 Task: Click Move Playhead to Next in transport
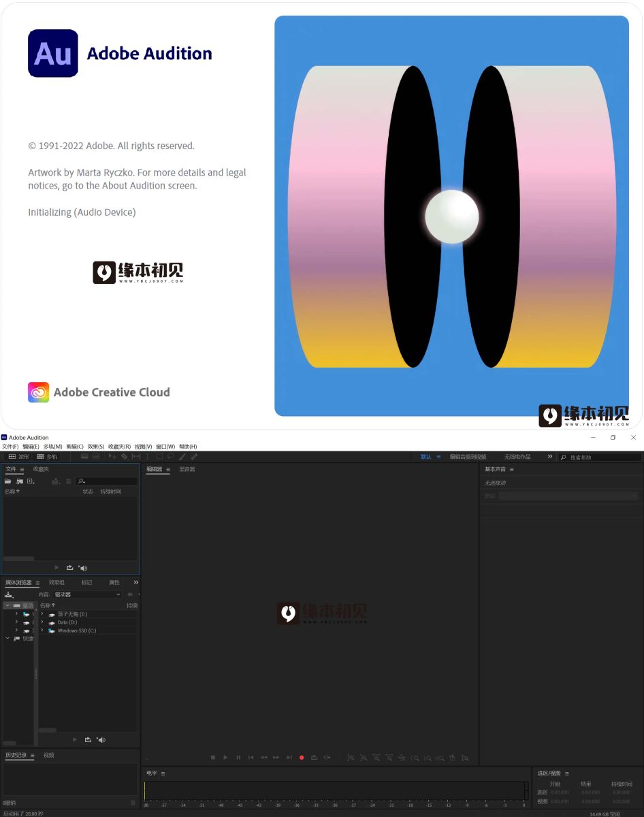click(x=289, y=758)
